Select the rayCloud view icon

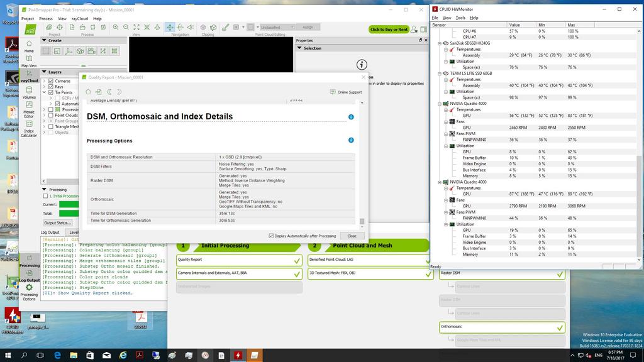[x=29, y=76]
